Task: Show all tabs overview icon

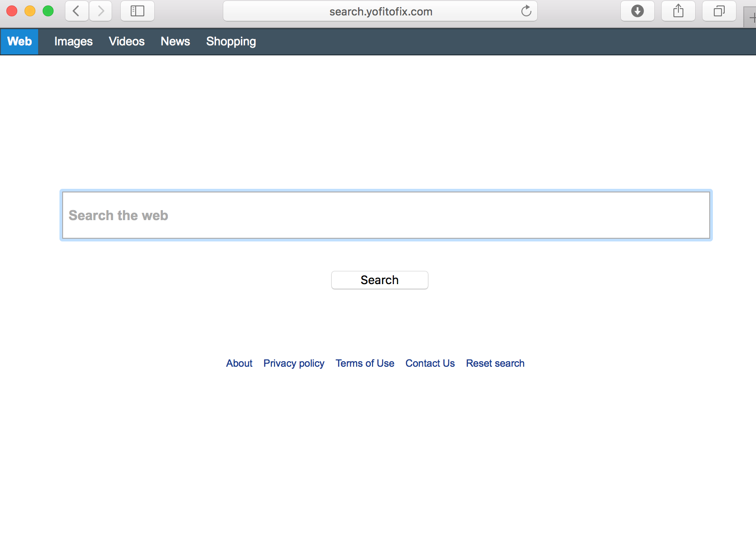Action: point(719,11)
